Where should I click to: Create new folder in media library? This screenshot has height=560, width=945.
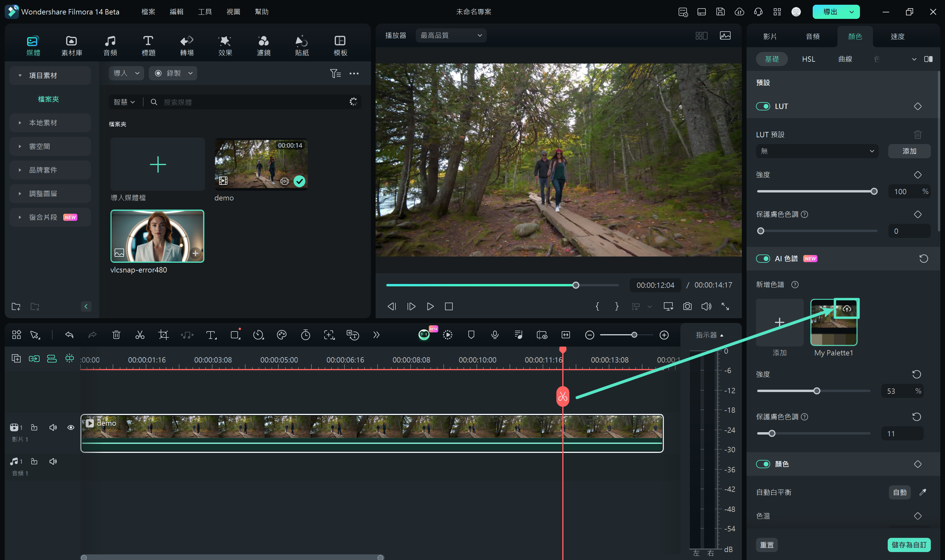16,306
